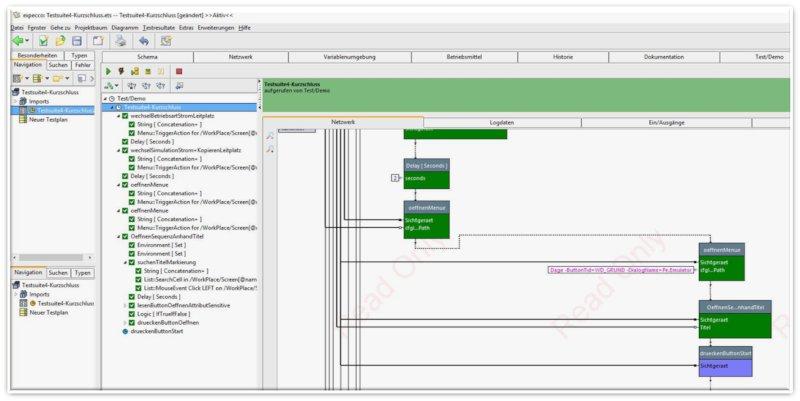Open the Testresultate menu

(159, 28)
